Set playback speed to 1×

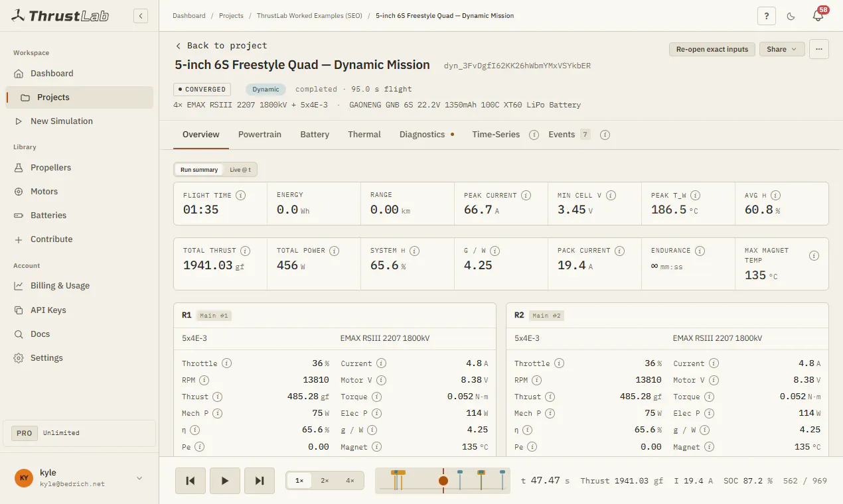click(x=299, y=481)
